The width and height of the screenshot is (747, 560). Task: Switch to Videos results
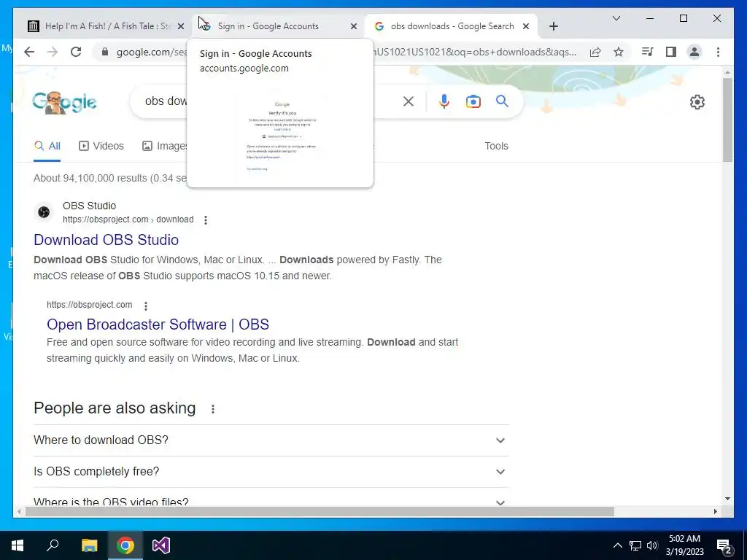click(101, 146)
